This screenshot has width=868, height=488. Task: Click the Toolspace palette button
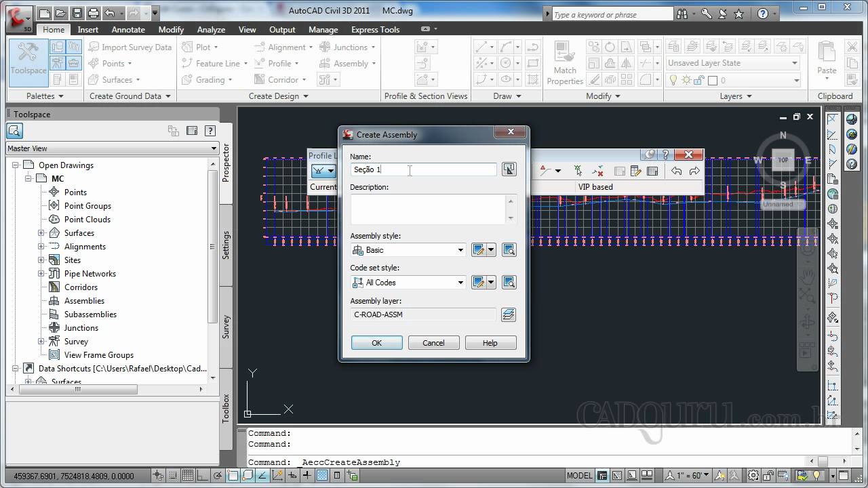(28, 62)
